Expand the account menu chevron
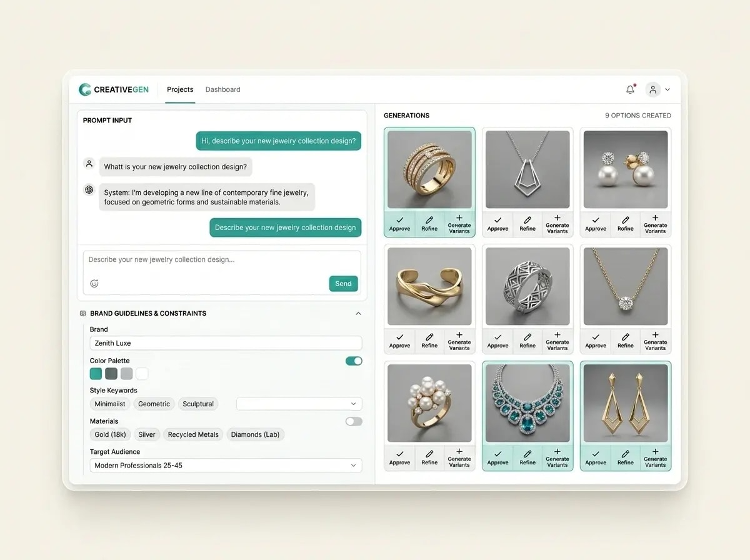The width and height of the screenshot is (750, 560). (667, 89)
